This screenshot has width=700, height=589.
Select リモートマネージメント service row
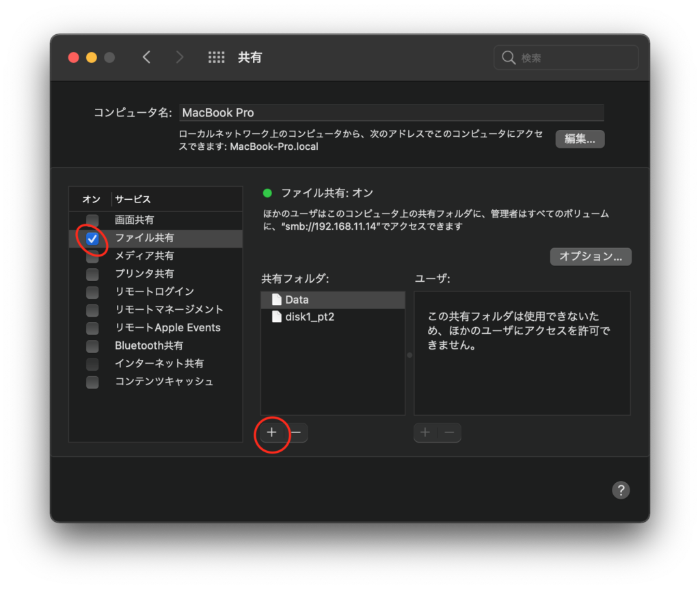[169, 310]
